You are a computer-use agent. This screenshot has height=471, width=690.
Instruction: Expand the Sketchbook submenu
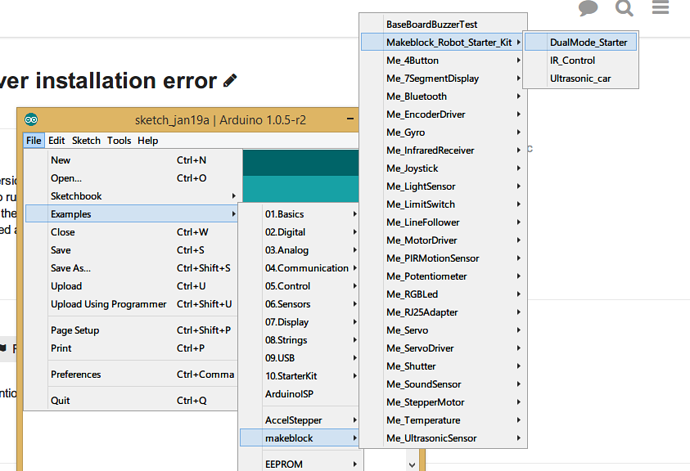pos(131,196)
